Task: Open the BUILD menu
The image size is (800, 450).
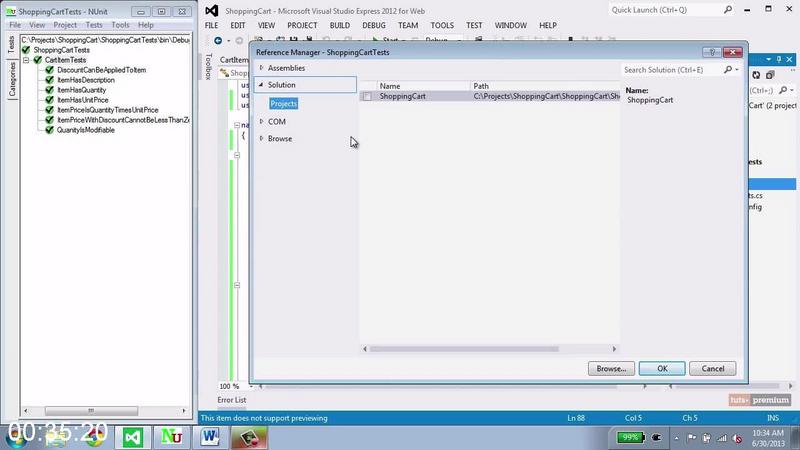Action: 340,25
